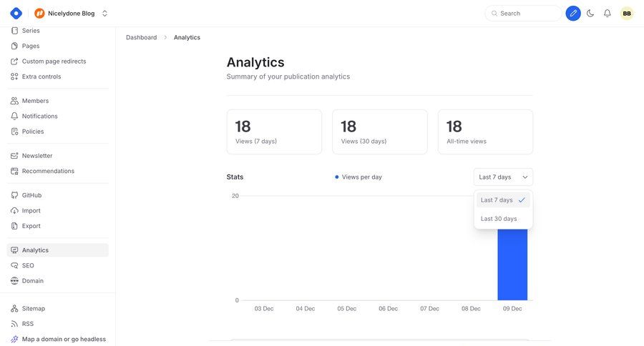Click the Members icon in sidebar
644x346 pixels.
[14, 101]
